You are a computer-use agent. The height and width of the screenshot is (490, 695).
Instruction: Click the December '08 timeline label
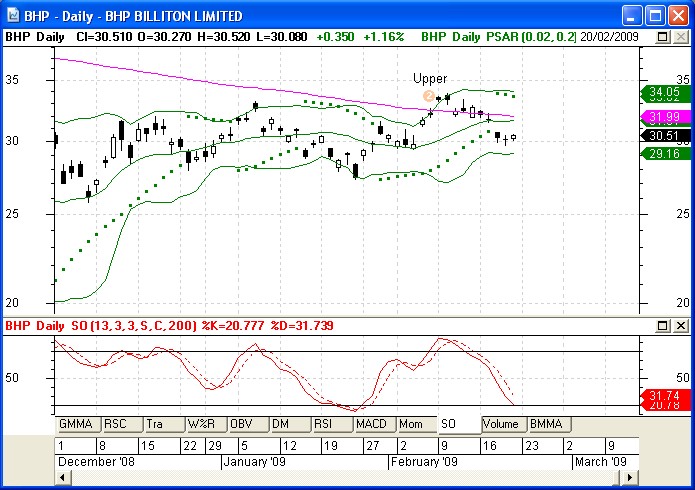[96, 462]
